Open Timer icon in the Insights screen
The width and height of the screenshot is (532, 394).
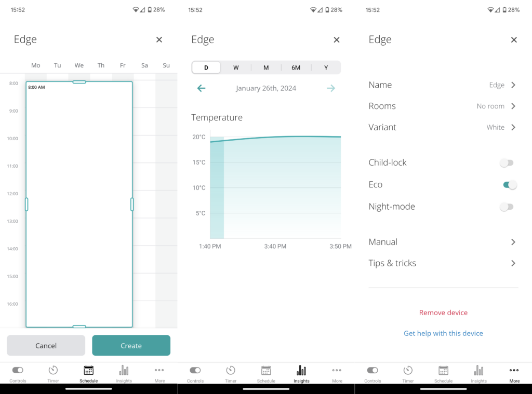pyautogui.click(x=231, y=370)
